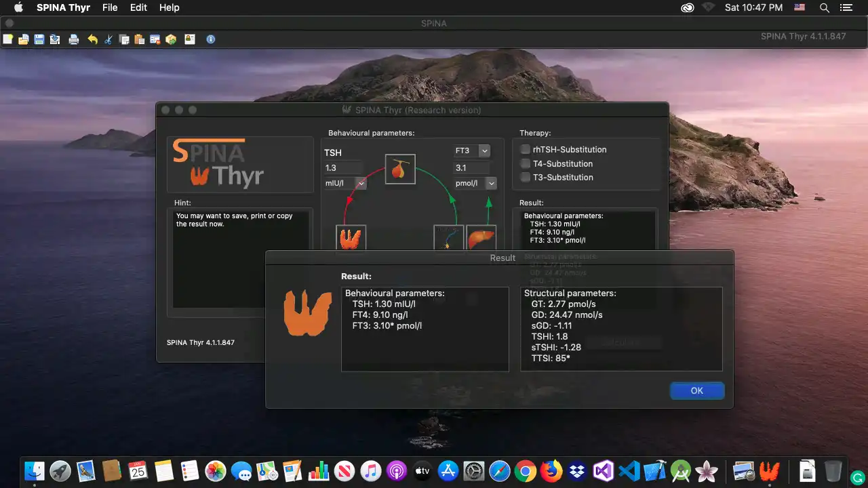This screenshot has width=868, height=488.
Task: Click the Save As toolbar icon
Action: coord(55,39)
